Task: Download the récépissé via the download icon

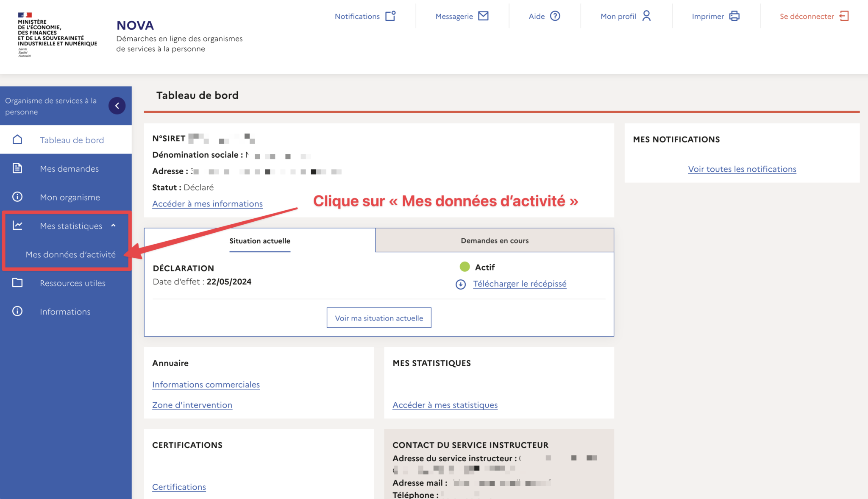Action: point(461,284)
